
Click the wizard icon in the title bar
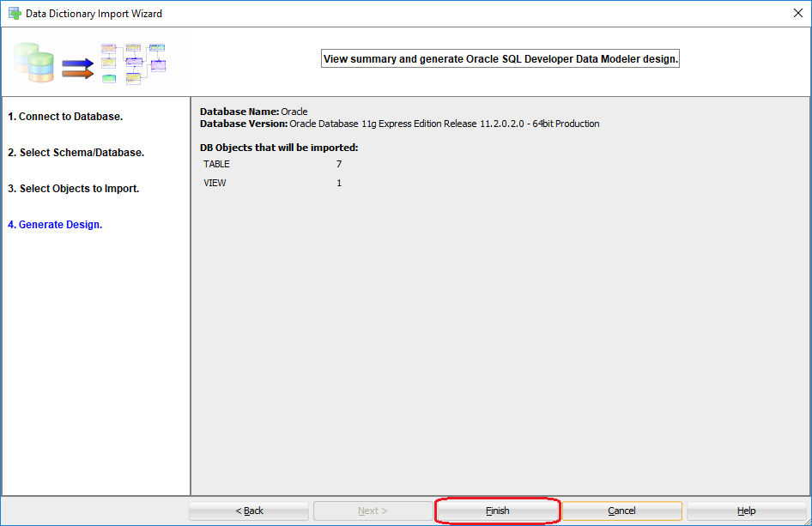click(x=15, y=14)
